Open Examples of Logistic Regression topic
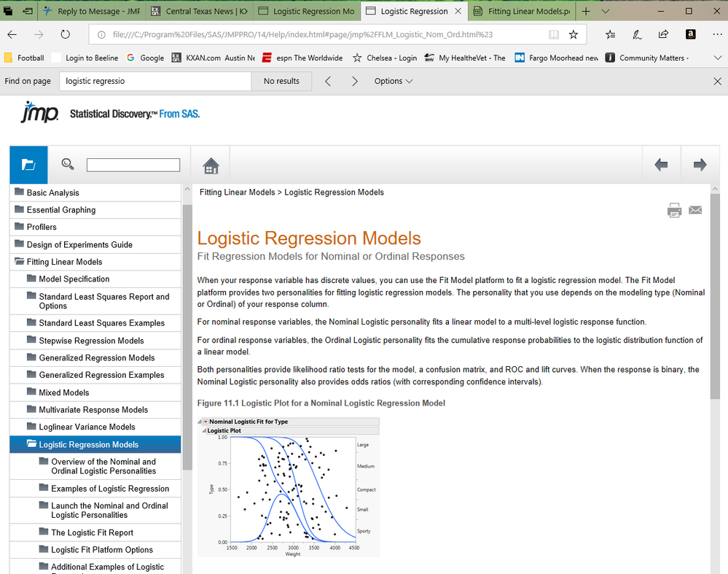728x574 pixels. [95, 489]
